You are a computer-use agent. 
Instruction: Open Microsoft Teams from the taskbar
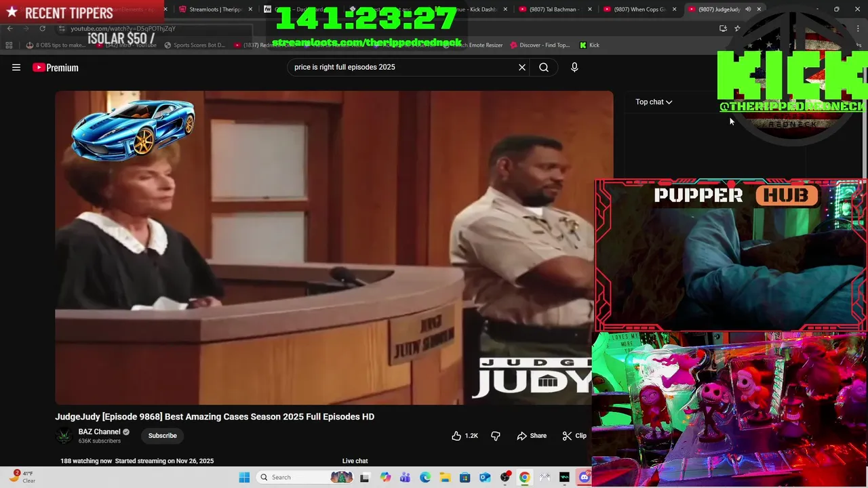[405, 477]
